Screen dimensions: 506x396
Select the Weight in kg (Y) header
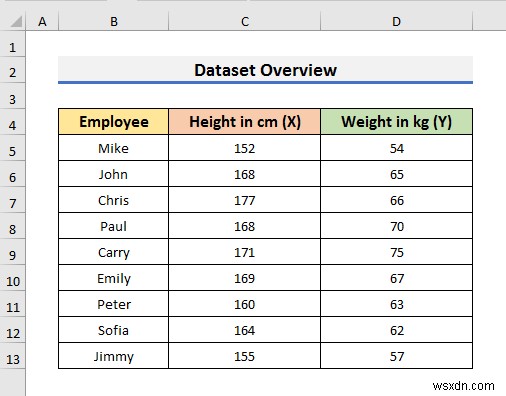[396, 122]
